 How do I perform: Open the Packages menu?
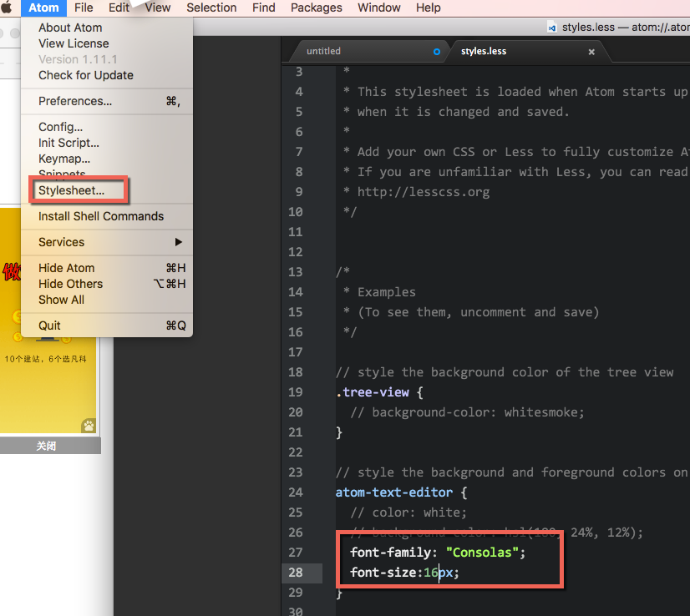(x=316, y=8)
